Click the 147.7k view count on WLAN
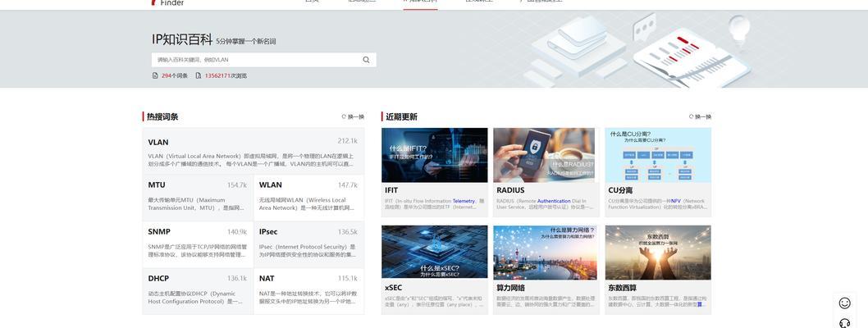Image resolution: width=868 pixels, height=328 pixels. 348,184
